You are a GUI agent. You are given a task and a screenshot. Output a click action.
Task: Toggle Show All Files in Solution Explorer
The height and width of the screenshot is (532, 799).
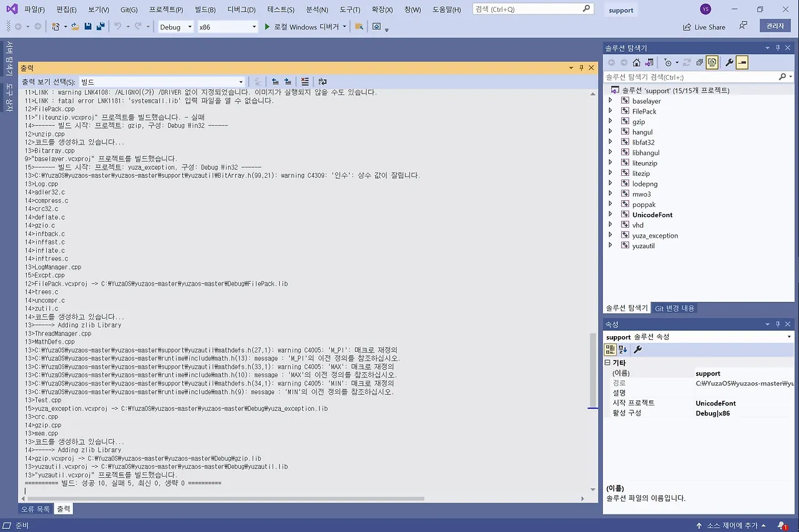712,62
